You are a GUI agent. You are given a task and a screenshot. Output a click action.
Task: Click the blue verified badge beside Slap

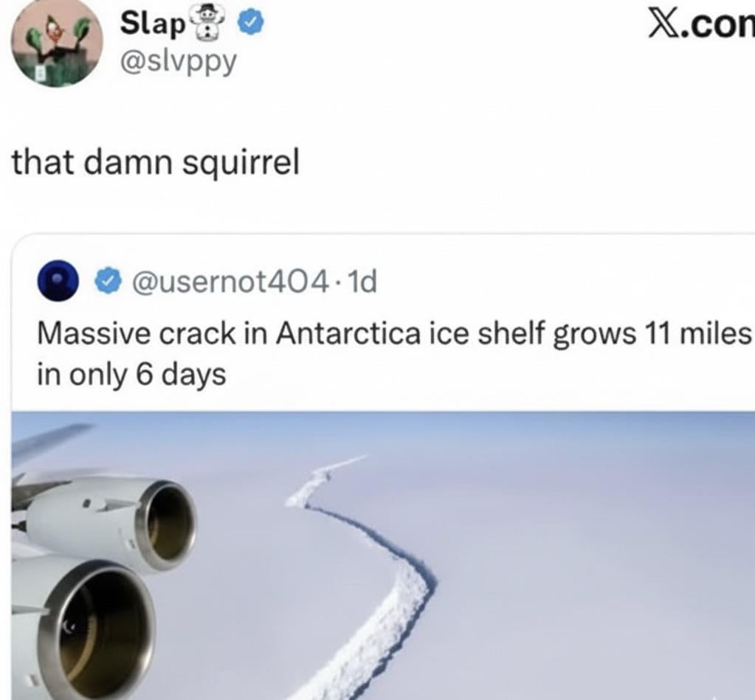pos(252,23)
